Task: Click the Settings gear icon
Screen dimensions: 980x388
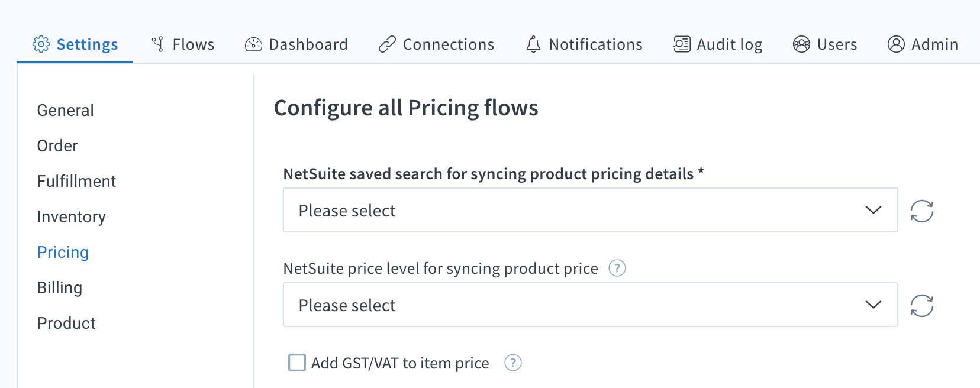Action: pos(41,44)
